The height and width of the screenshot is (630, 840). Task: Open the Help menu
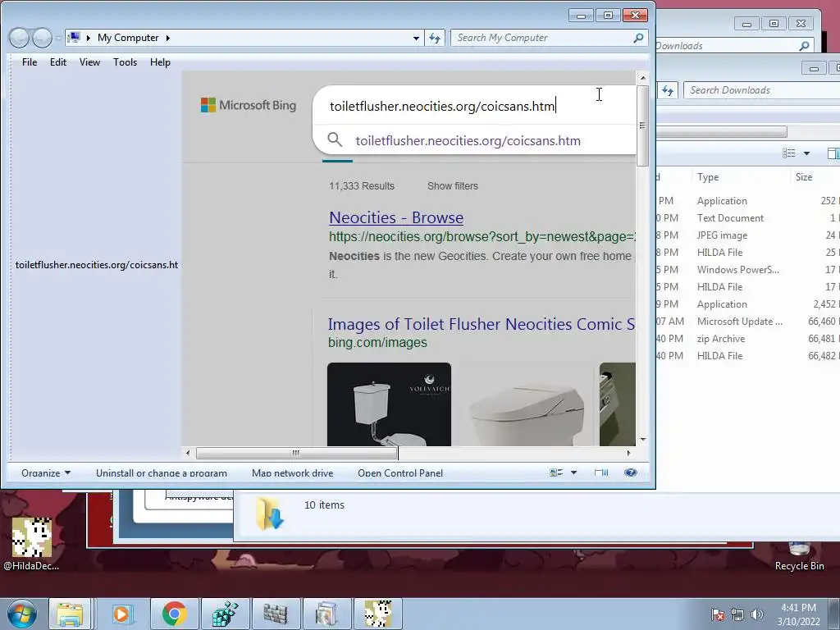pyautogui.click(x=160, y=62)
